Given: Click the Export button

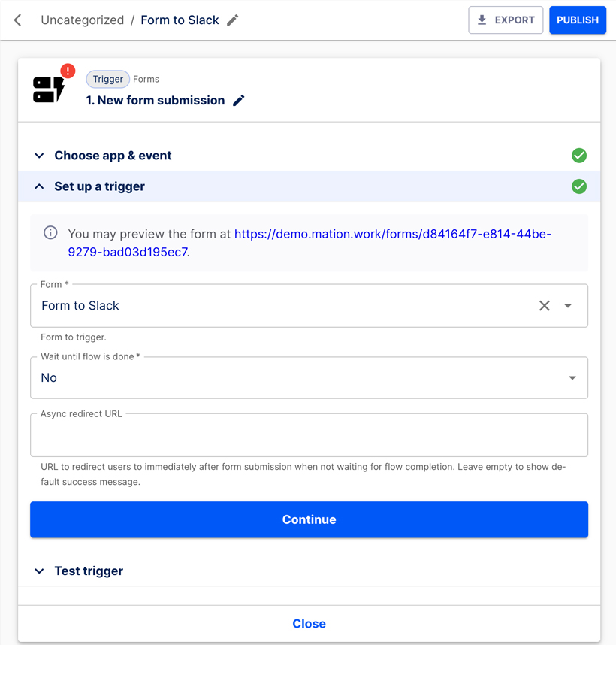Looking at the screenshot, I should 506,20.
